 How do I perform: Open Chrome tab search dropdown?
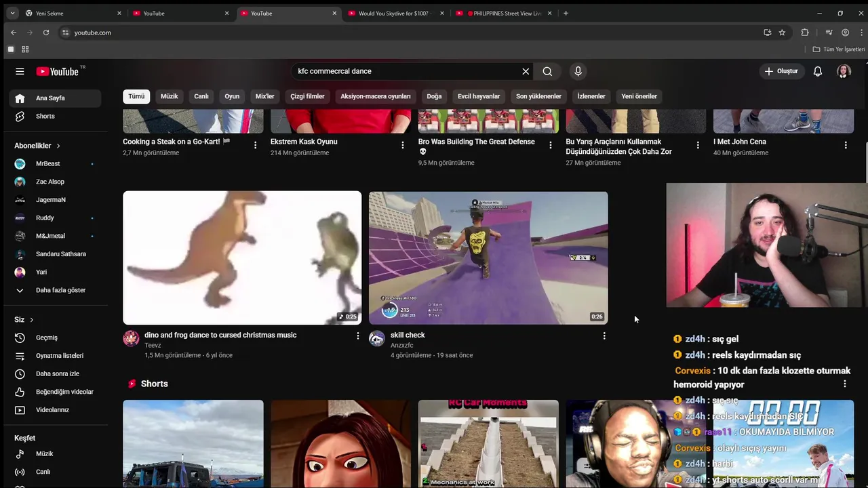(x=12, y=13)
